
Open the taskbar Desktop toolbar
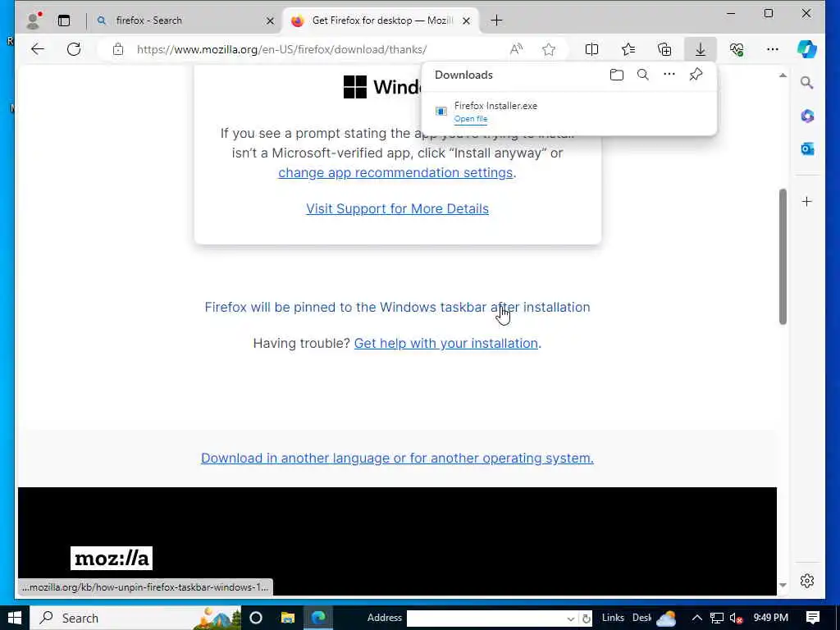(641, 618)
